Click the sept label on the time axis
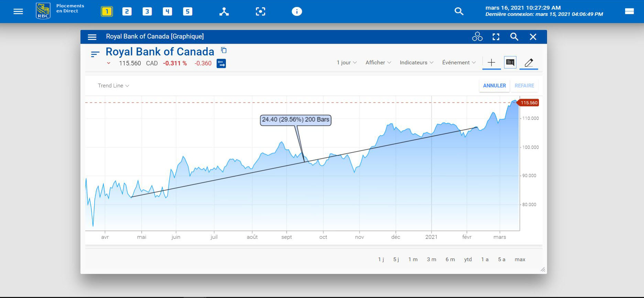Viewport: 644px width, 298px height. 286,237
